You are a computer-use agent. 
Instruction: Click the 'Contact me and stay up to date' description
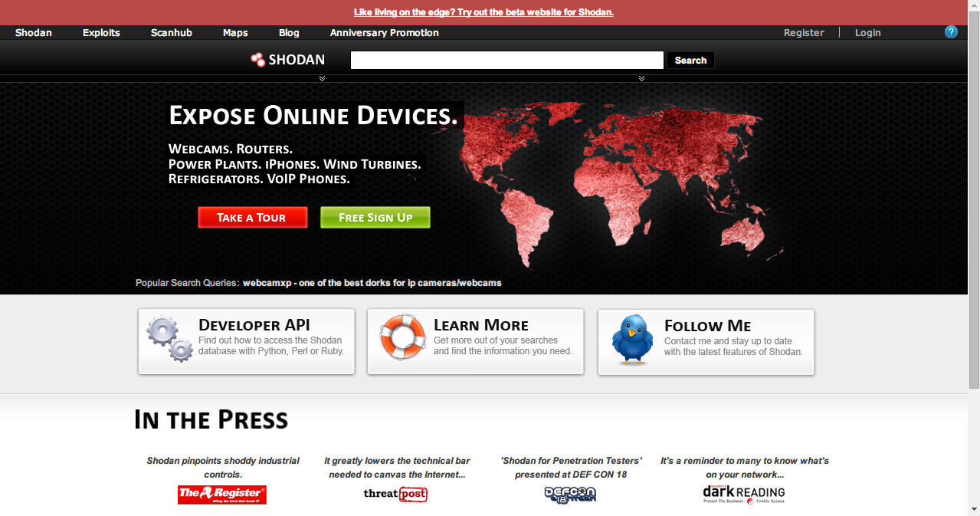click(x=733, y=347)
